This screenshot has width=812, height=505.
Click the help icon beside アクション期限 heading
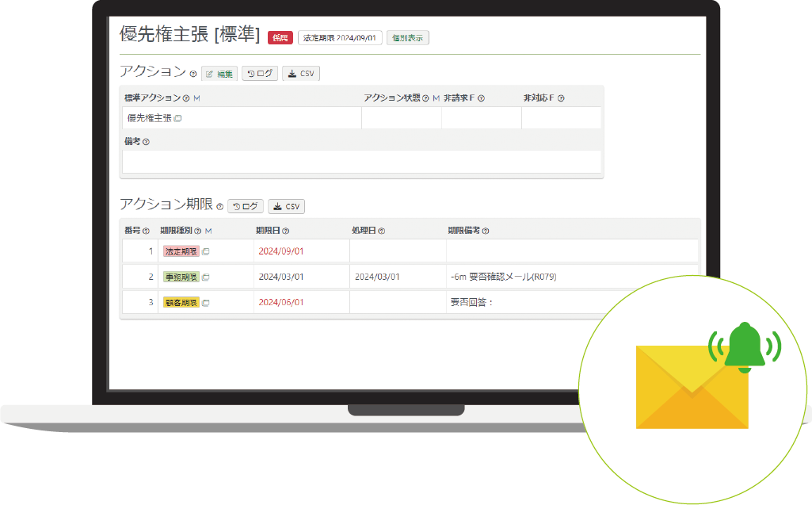click(219, 207)
